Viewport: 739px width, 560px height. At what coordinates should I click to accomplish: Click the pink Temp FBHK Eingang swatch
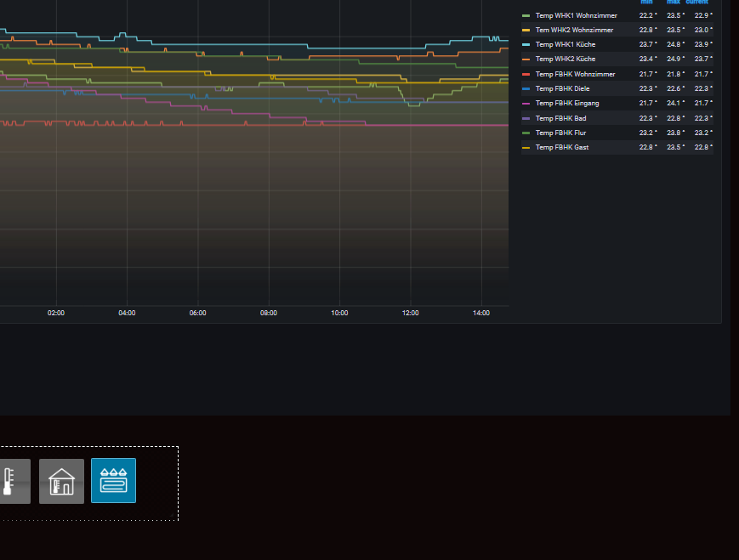pyautogui.click(x=526, y=104)
